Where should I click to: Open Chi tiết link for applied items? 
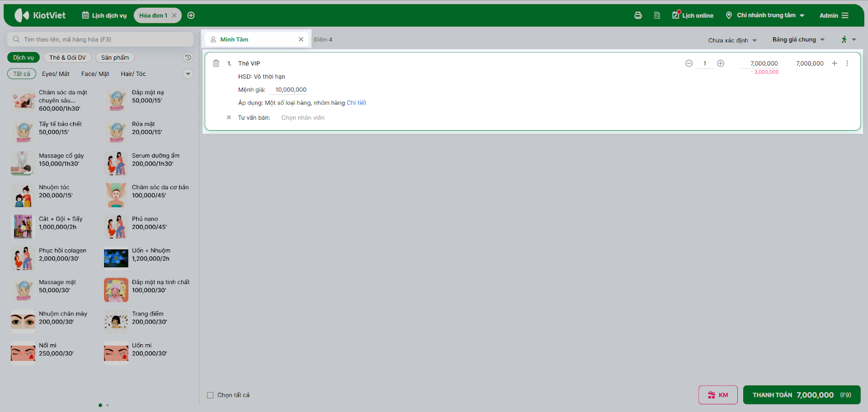coord(356,103)
